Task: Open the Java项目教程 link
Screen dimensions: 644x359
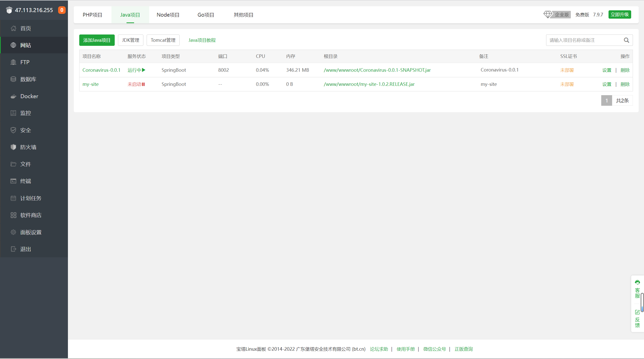Action: point(202,40)
